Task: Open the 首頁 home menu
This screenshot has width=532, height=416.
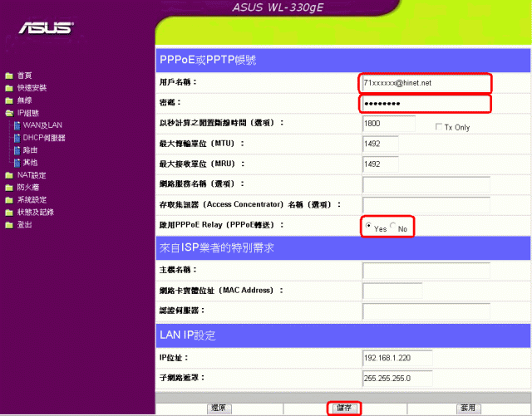Action: coord(24,76)
